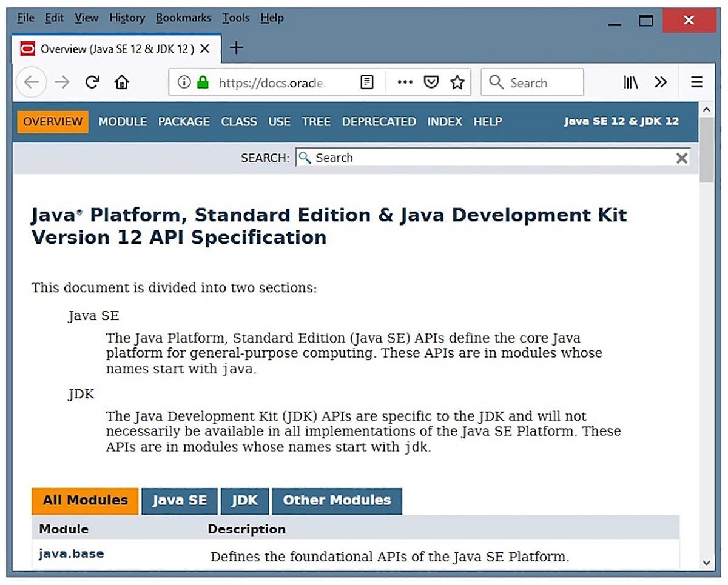Click 'Defines the foundational APIs' description text
This screenshot has width=728, height=585.
tap(389, 557)
